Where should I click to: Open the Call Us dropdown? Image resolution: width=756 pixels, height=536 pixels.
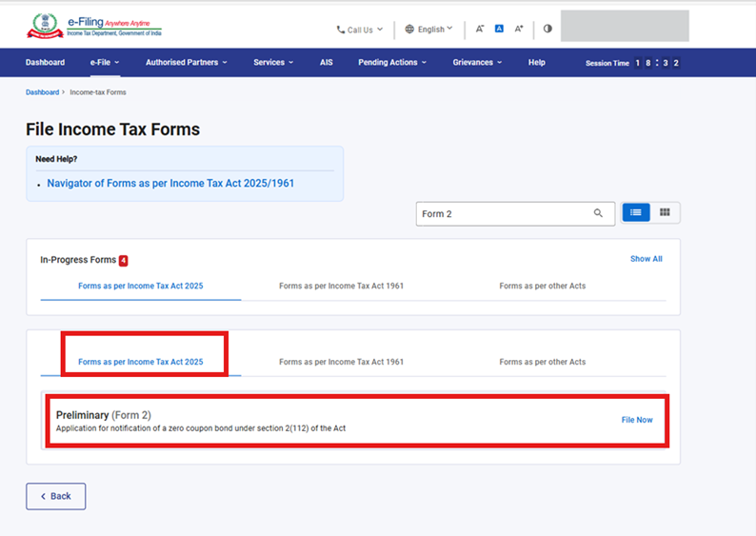click(x=360, y=30)
